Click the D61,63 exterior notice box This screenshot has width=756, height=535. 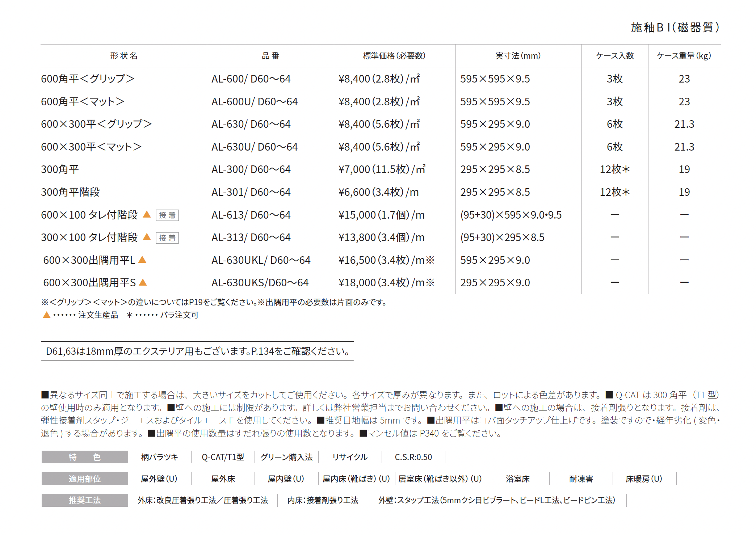click(x=197, y=351)
